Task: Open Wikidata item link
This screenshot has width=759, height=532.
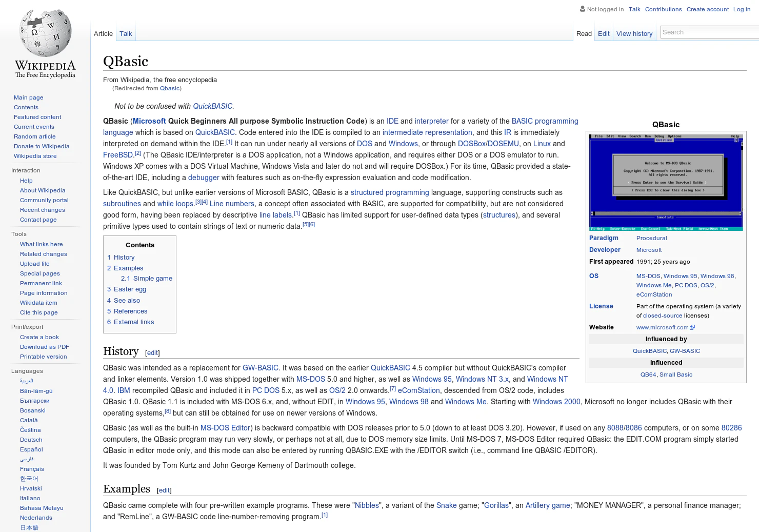Action: point(38,303)
